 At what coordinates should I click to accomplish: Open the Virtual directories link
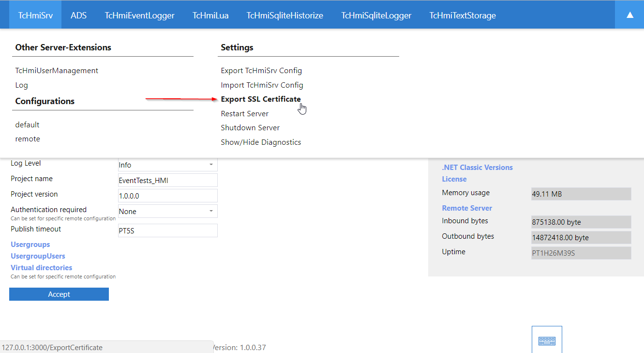pyautogui.click(x=42, y=268)
